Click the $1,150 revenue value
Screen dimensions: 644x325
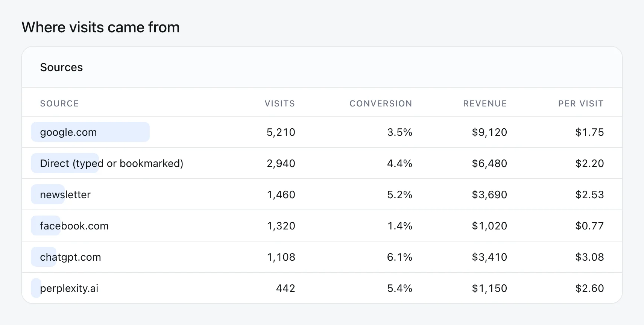coord(489,288)
